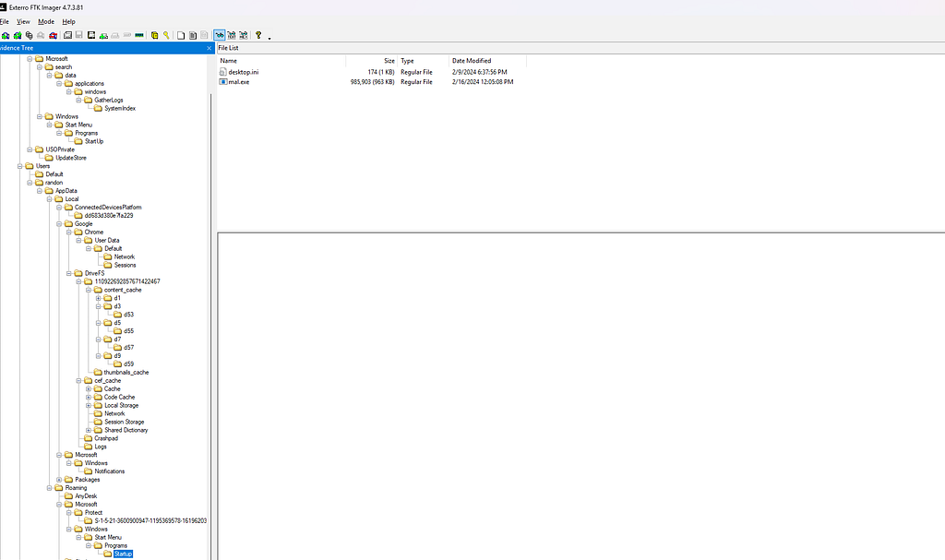945x560 pixels.
Task: Expand the Code Cache folder node
Action: pos(89,398)
